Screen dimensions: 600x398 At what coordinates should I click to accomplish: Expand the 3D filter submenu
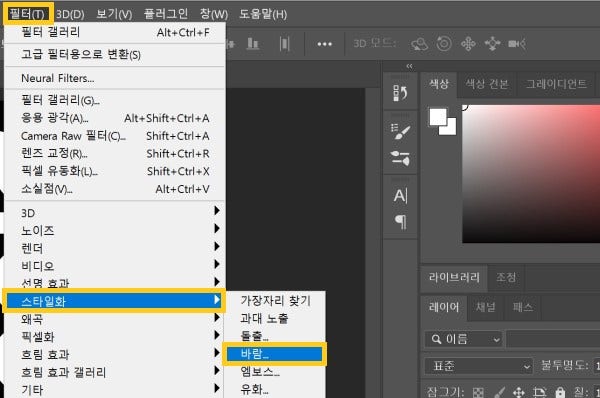pos(115,213)
